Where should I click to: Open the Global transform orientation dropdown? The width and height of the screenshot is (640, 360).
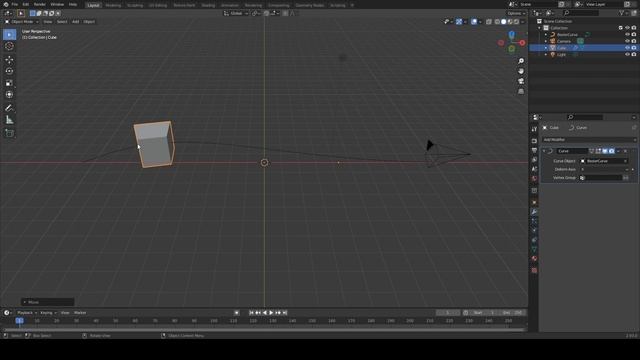pos(236,13)
